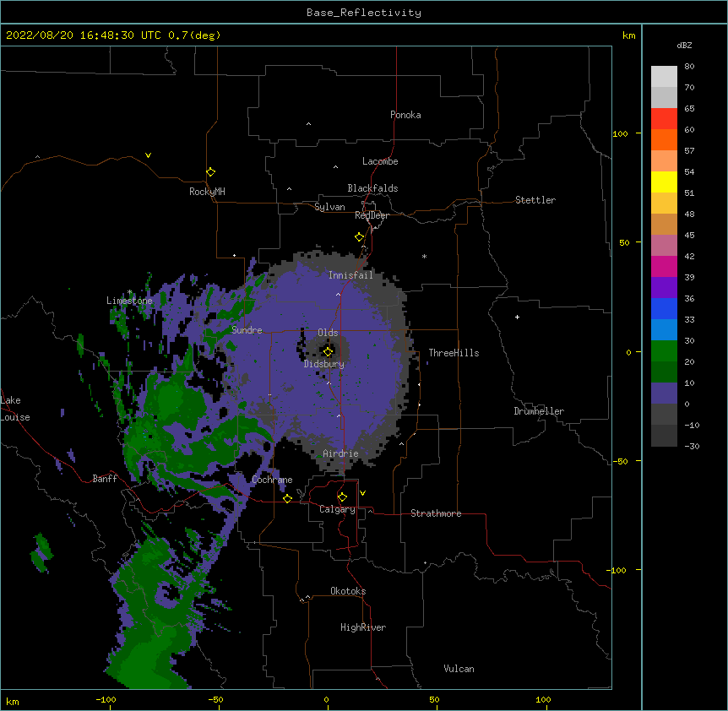Viewport: 728px width, 711px height.
Task: Click the Calgary label
Action: [337, 509]
